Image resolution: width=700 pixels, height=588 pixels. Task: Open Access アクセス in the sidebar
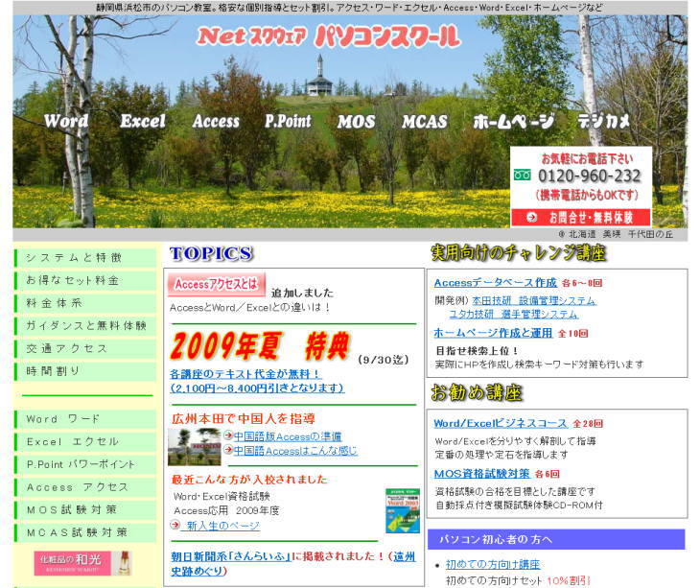(85, 487)
